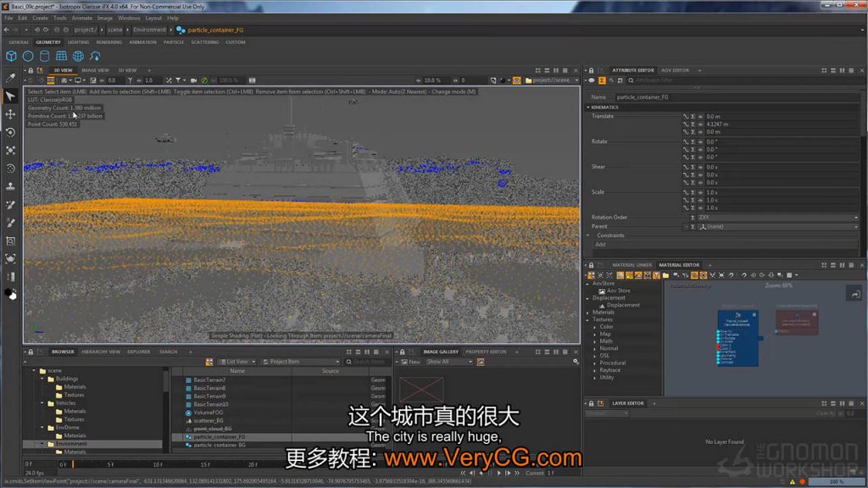The image size is (868, 488).
Task: Click the Translate value 4.1247 m field
Action: point(781,125)
